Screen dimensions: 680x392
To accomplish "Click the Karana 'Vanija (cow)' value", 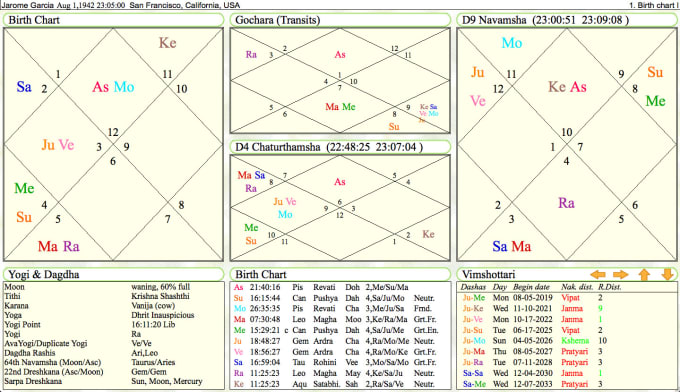I will (153, 306).
